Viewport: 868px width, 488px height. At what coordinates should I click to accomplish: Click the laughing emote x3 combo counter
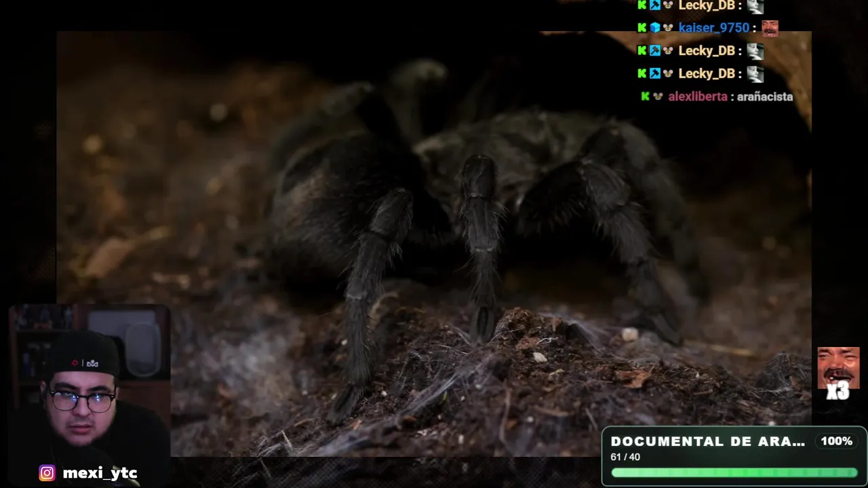(x=838, y=373)
